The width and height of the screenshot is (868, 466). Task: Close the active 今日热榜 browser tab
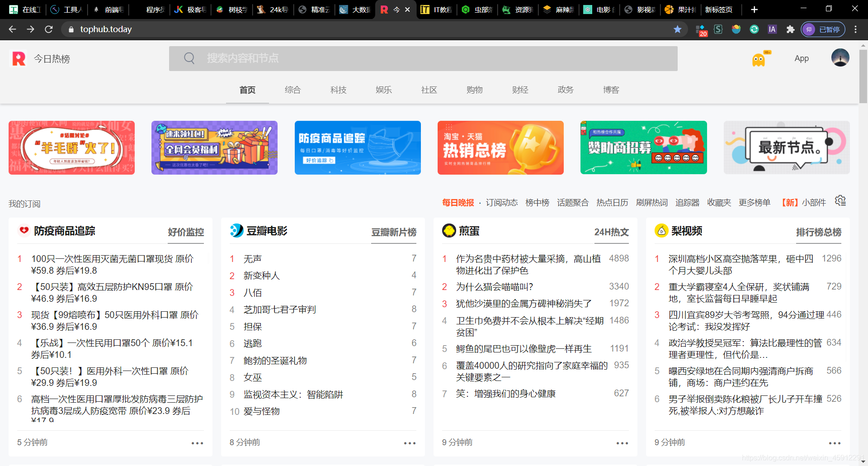407,10
